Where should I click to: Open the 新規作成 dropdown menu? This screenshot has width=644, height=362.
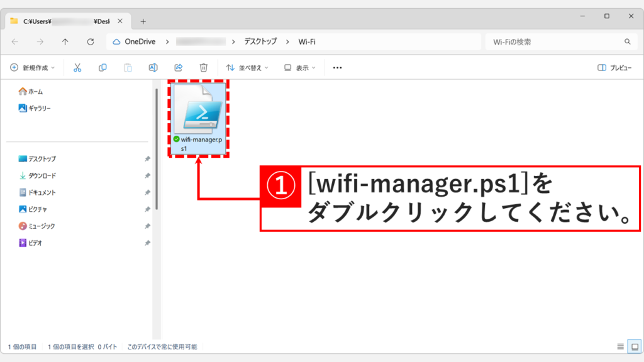point(30,67)
